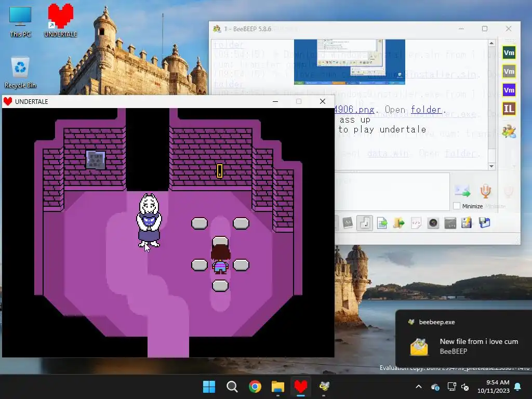Click the yellow wall switch in UNDERTALE

[x=220, y=170]
